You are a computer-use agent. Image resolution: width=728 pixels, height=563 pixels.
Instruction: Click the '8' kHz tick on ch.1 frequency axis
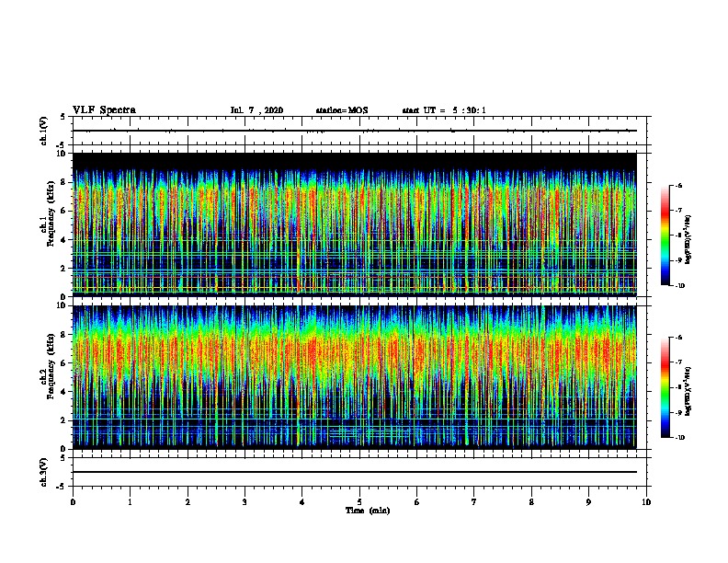pos(63,182)
